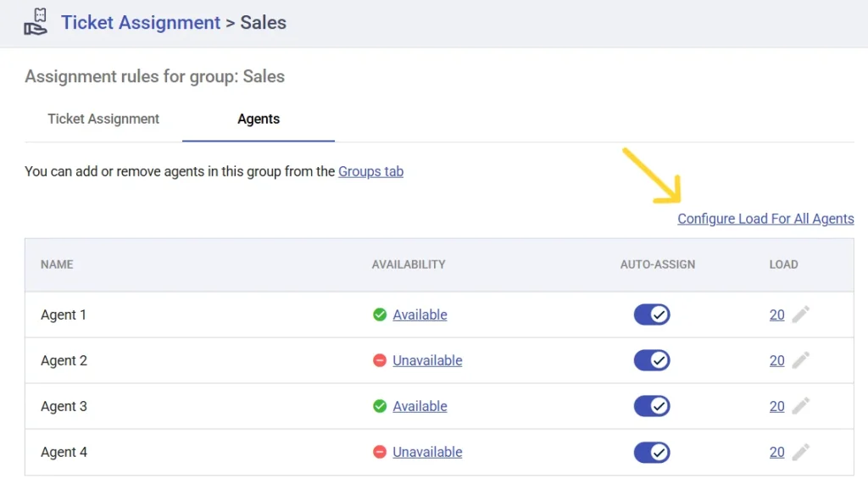Viewport: 868px width, 501px height.
Task: Click red unavailable status icon for Agent 4
Action: (380, 452)
